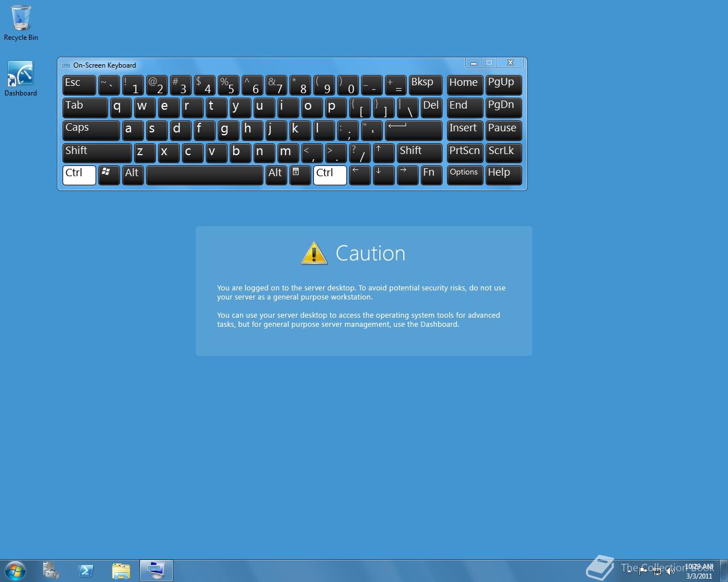Open Windows PowerShell from taskbar
The image size is (728, 582).
86,571
